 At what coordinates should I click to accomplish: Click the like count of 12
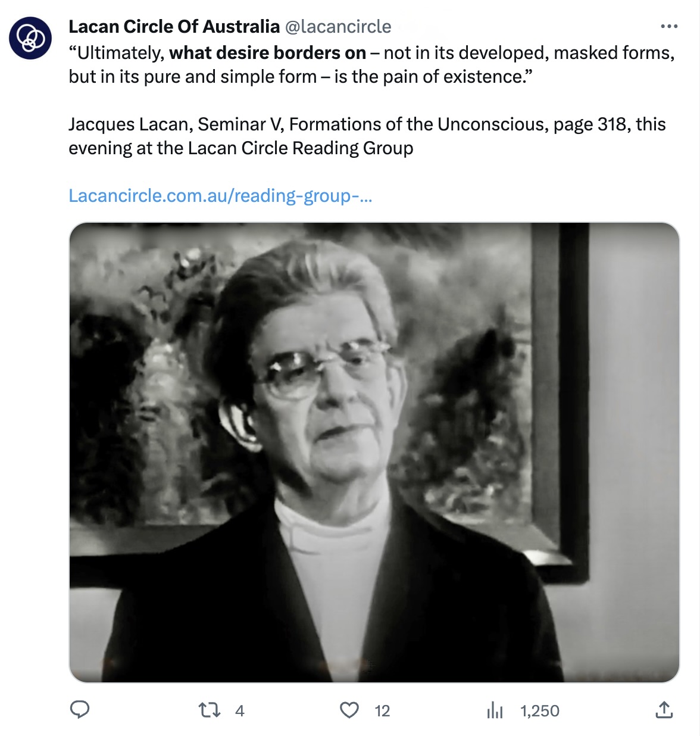[382, 711]
